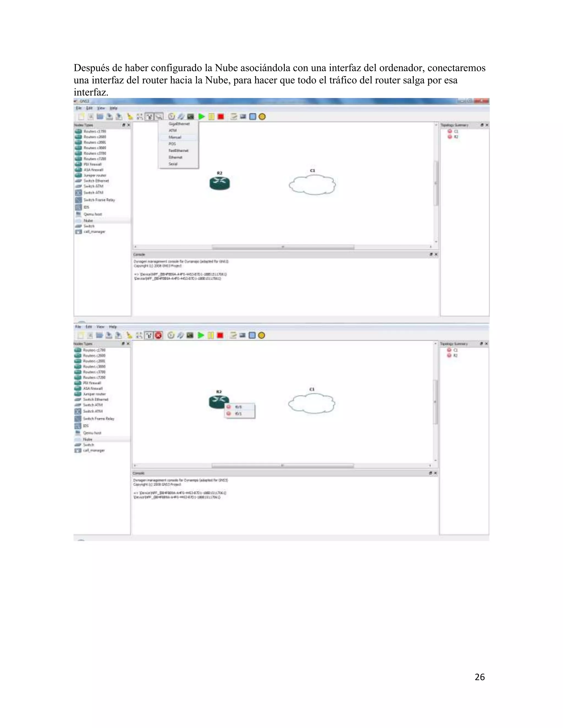
Task: Close Console panel in link-menu window
Action: [x=436, y=254]
